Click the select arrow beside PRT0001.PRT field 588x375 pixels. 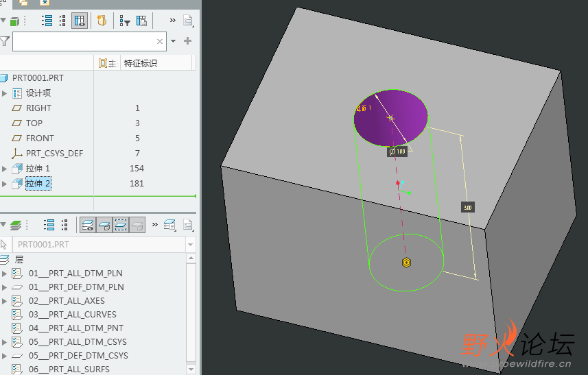4,245
